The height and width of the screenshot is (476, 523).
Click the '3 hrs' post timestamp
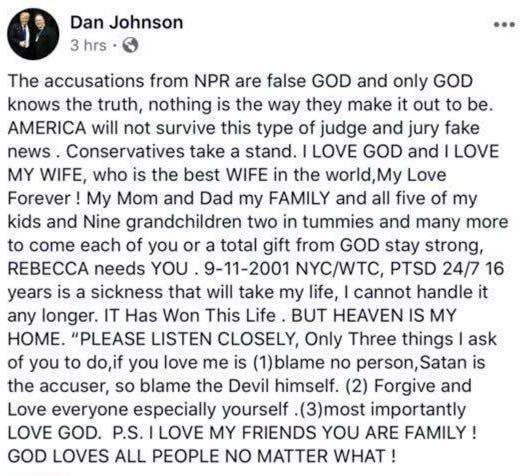[88, 45]
